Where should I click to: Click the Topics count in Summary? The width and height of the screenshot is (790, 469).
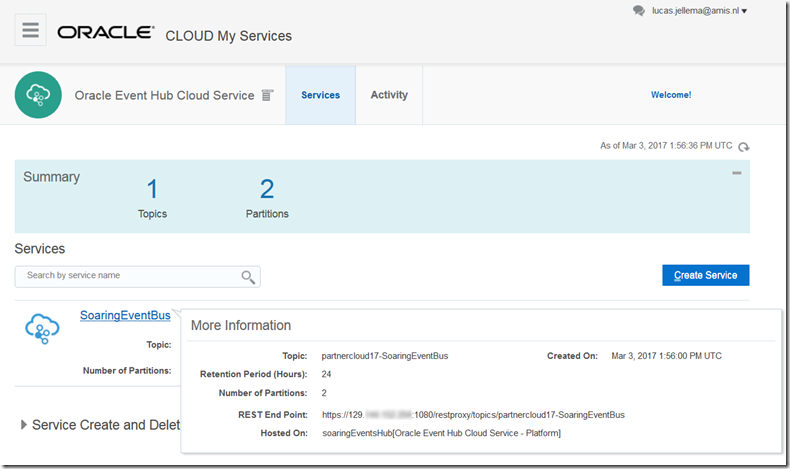click(152, 189)
